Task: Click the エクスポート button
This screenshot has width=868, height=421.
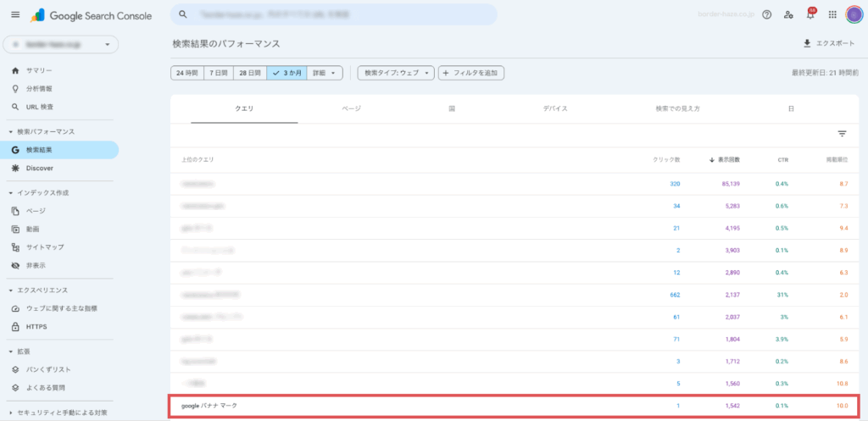Action: [830, 43]
